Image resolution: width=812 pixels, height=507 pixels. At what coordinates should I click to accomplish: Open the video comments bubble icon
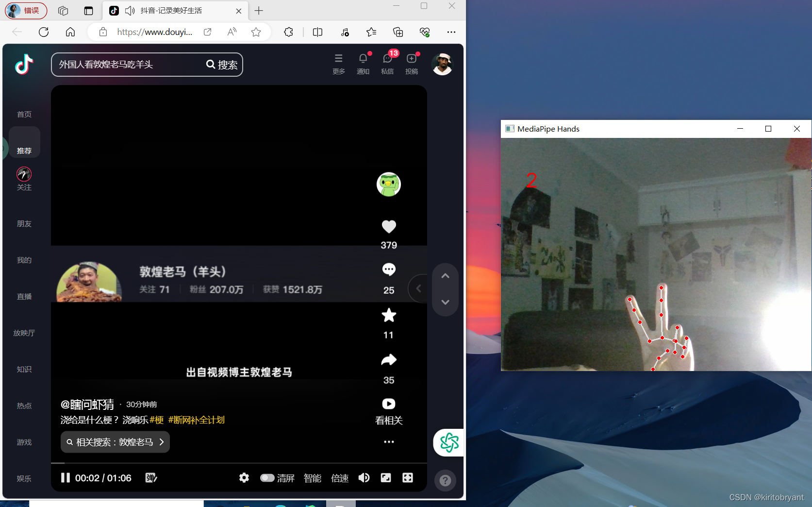pyautogui.click(x=388, y=270)
